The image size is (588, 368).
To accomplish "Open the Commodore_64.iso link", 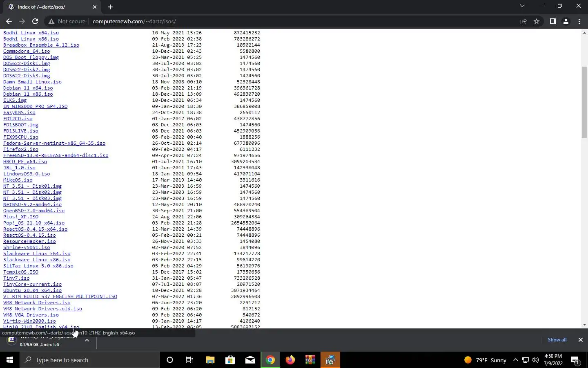I will click(27, 51).
